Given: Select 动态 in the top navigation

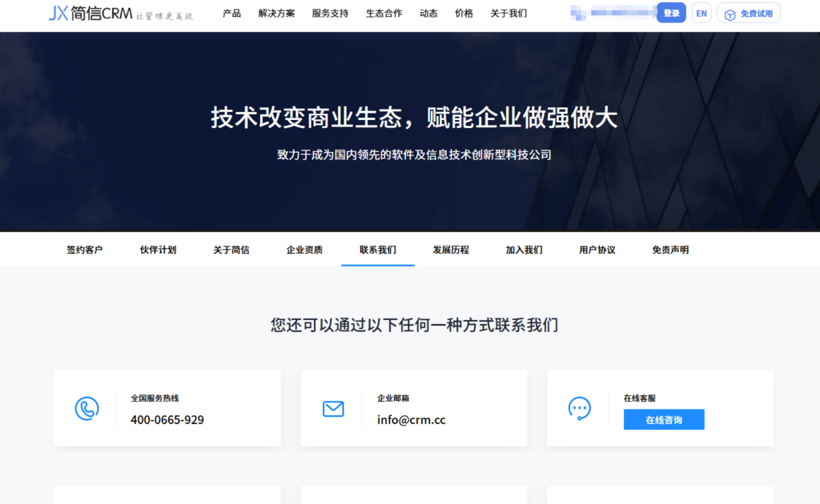Looking at the screenshot, I should pyautogui.click(x=428, y=13).
